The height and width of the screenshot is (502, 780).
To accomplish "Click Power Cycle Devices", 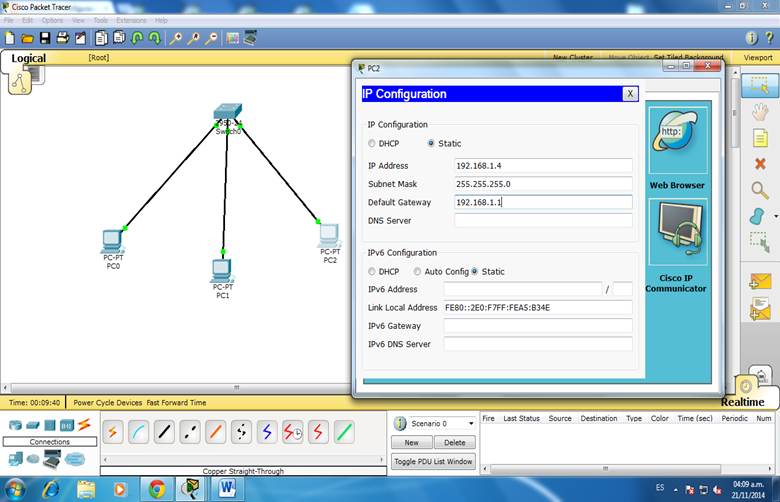I will [107, 402].
